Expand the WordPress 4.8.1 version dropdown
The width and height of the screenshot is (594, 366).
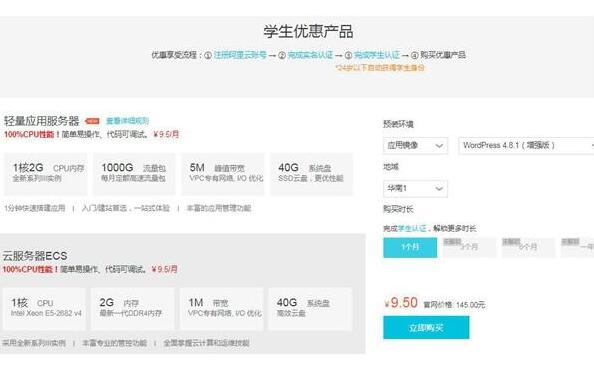click(x=526, y=145)
